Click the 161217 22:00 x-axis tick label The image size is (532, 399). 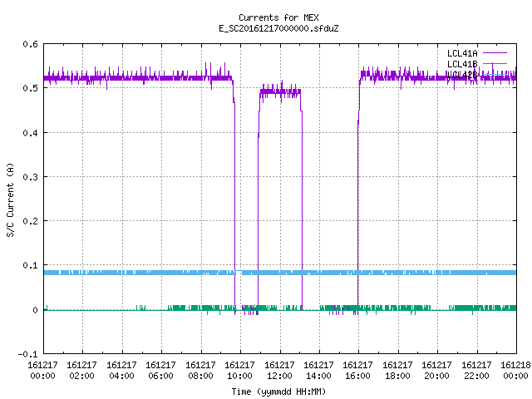[x=476, y=371]
